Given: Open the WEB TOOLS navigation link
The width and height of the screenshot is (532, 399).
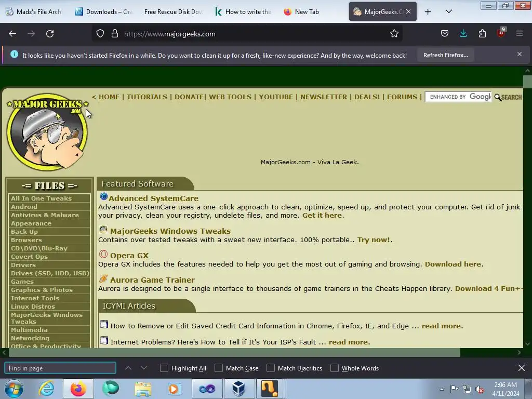Looking at the screenshot, I should coord(230,97).
